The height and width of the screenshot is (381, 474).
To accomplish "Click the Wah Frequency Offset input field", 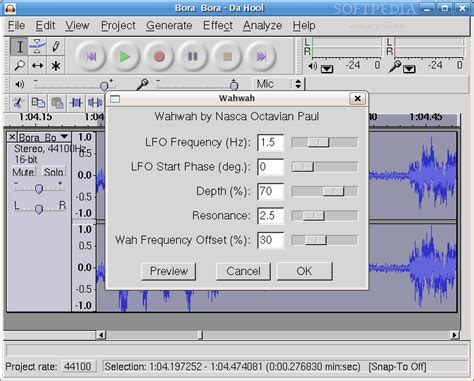I will (x=271, y=240).
